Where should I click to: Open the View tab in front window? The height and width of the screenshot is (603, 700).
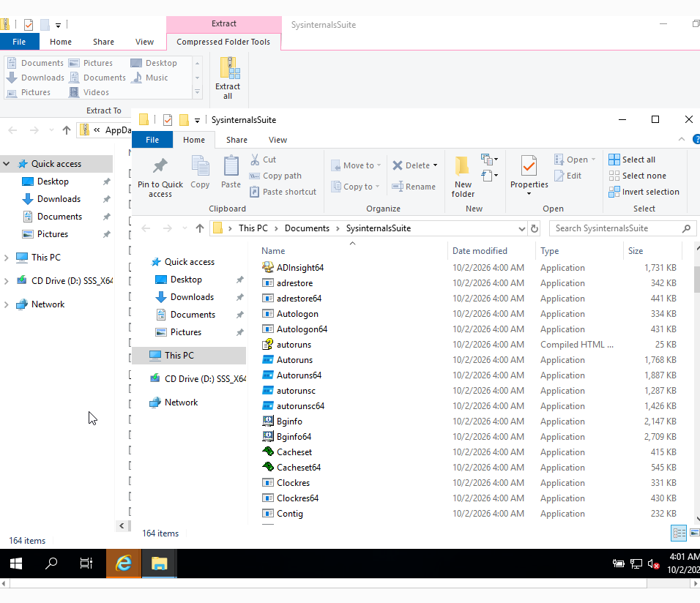pyautogui.click(x=278, y=141)
